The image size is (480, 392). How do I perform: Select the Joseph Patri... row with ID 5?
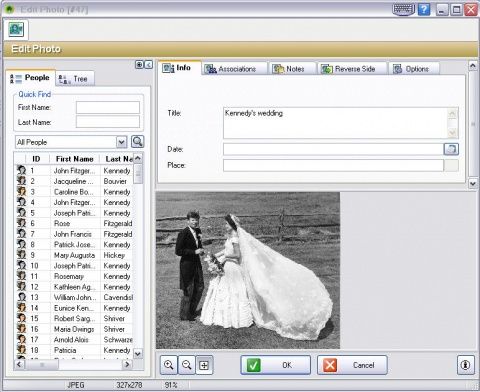(x=75, y=213)
